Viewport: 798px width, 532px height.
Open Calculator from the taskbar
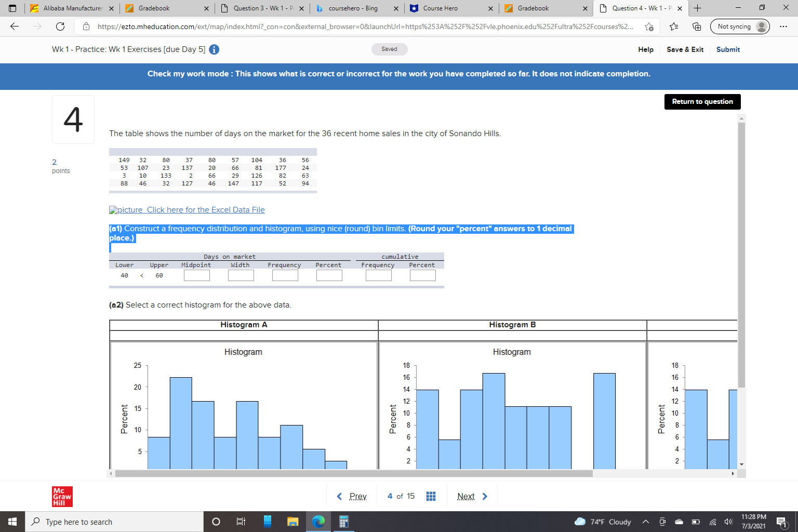coord(343,522)
